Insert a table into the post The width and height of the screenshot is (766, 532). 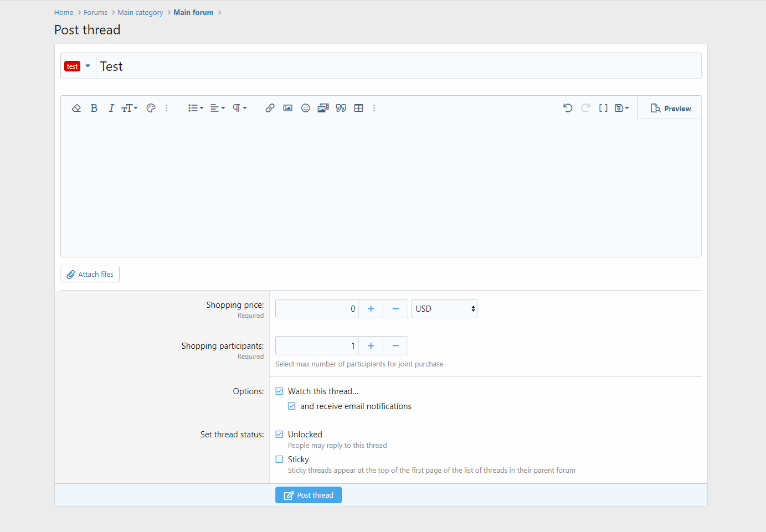[358, 109]
